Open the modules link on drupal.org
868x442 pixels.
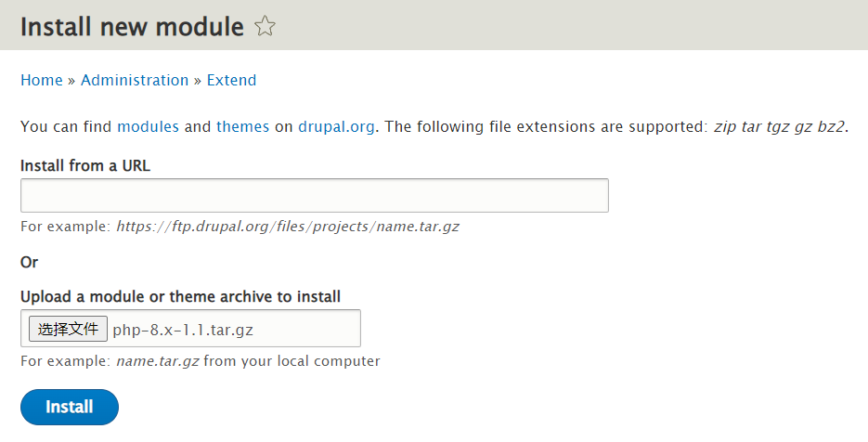click(148, 126)
